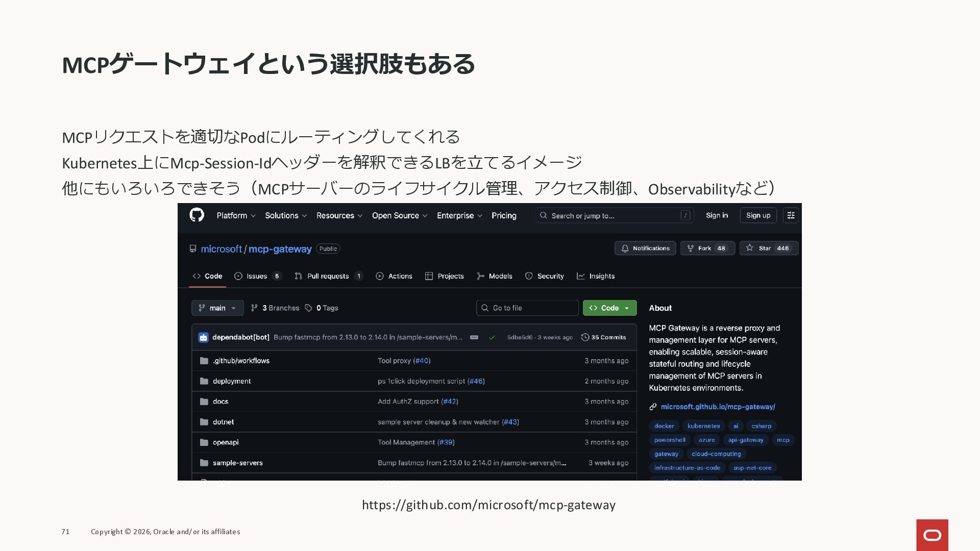Expand the green Code dropdown button
Viewport: 980px width, 551px height.
(609, 308)
